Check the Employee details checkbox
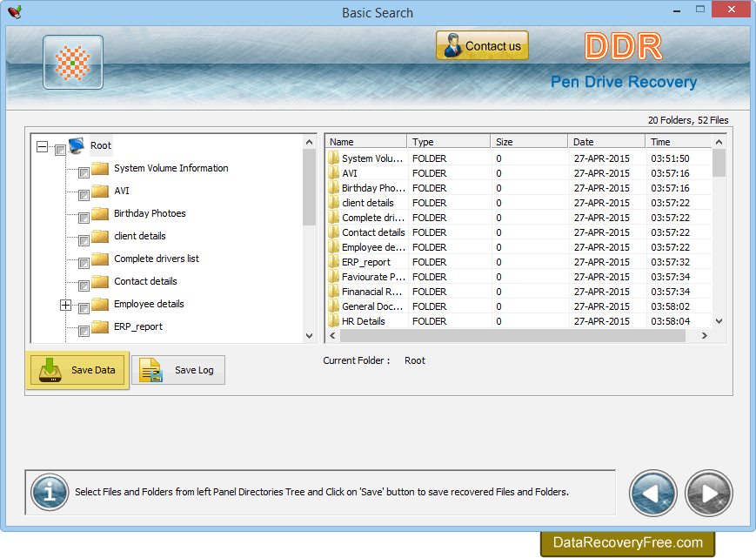The image size is (756, 558). click(x=84, y=309)
